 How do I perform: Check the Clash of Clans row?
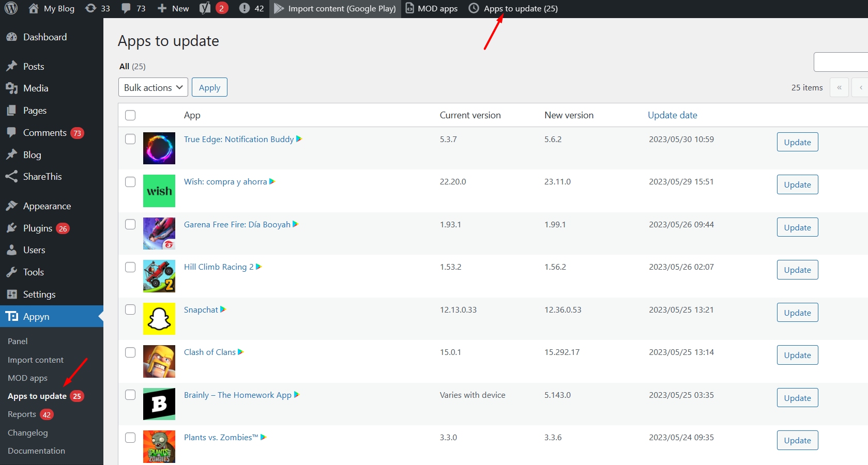[x=130, y=352]
